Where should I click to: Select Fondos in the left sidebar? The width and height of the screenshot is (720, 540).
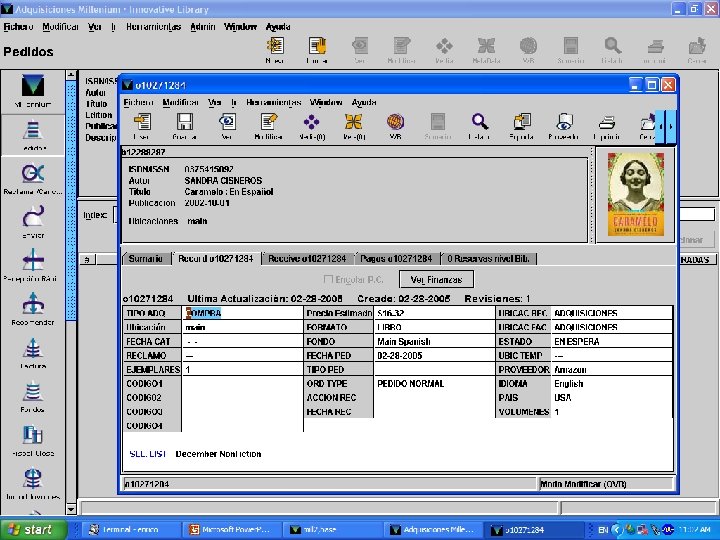pyautogui.click(x=32, y=394)
